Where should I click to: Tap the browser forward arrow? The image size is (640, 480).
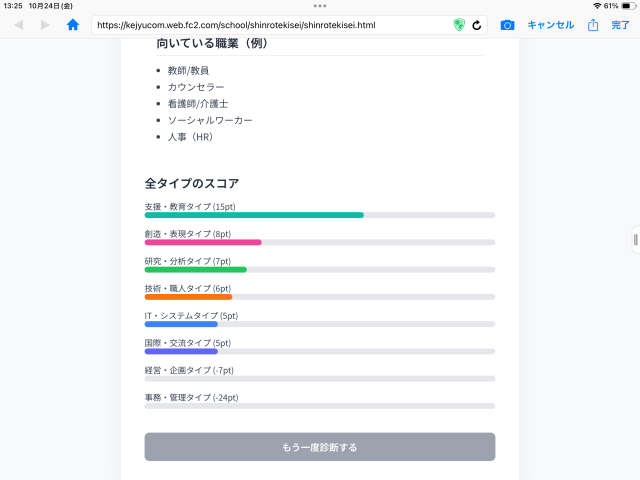click(x=45, y=25)
